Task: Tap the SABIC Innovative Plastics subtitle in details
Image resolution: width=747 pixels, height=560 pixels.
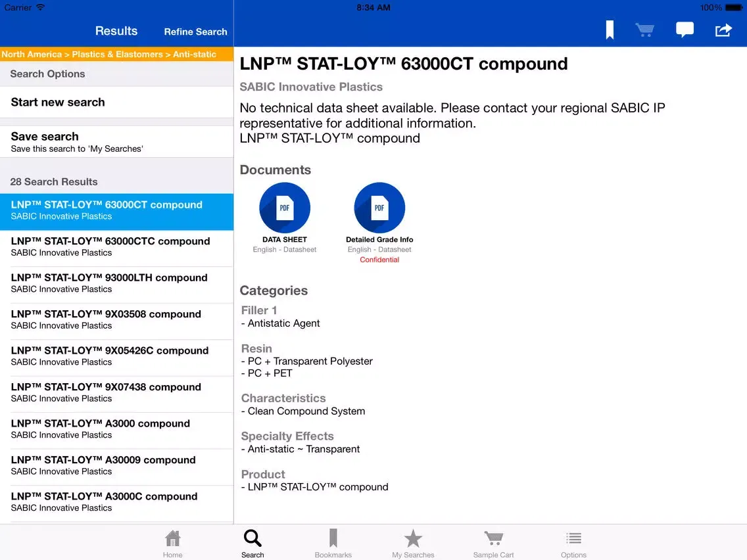Action: tap(311, 87)
